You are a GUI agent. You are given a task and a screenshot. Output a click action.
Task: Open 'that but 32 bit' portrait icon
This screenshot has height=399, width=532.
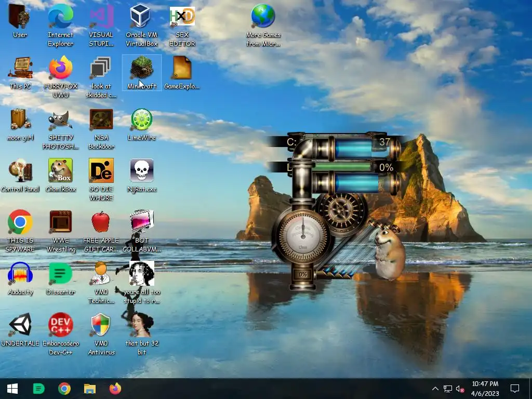point(142,325)
